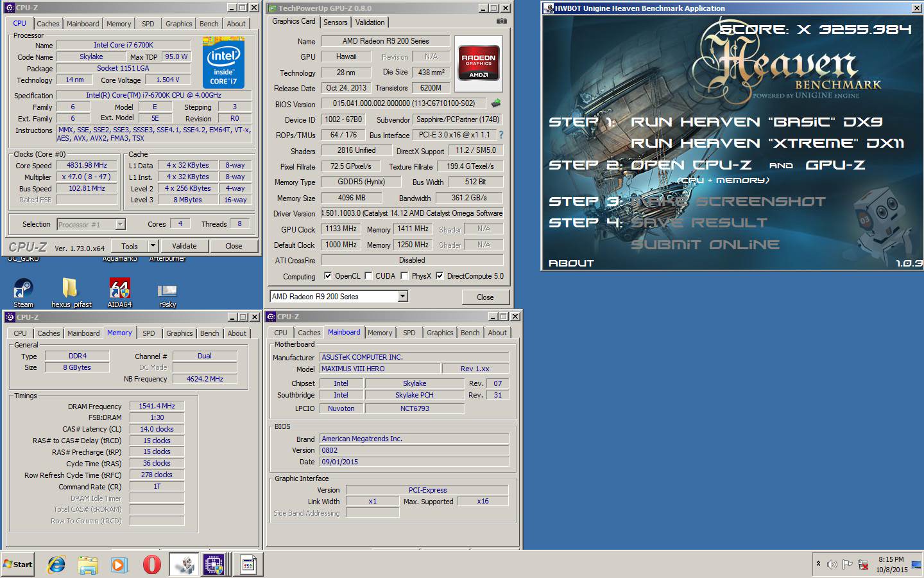Click Start button
The height and width of the screenshot is (578, 924).
(18, 565)
